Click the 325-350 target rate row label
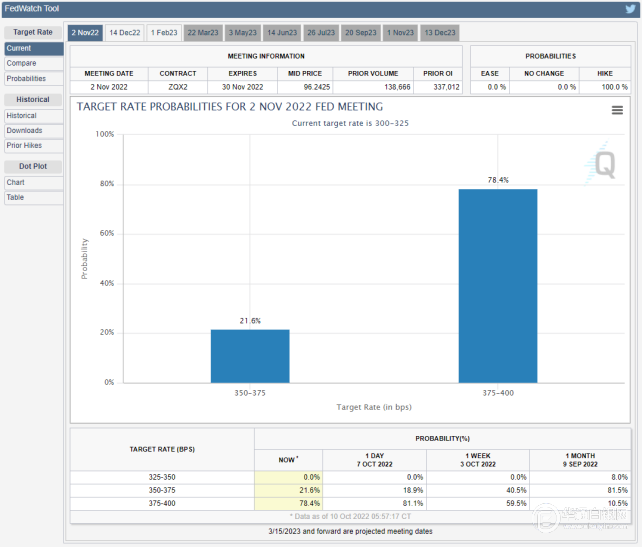This screenshot has width=643, height=548. (162, 477)
